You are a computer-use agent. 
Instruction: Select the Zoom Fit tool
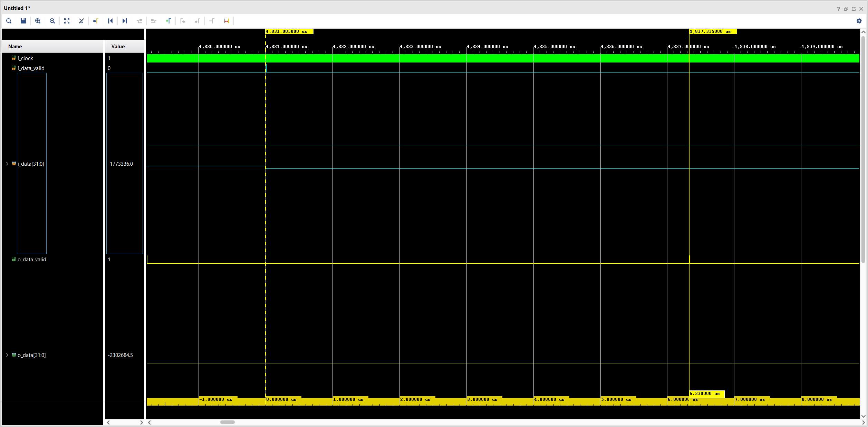pyautogui.click(x=67, y=21)
